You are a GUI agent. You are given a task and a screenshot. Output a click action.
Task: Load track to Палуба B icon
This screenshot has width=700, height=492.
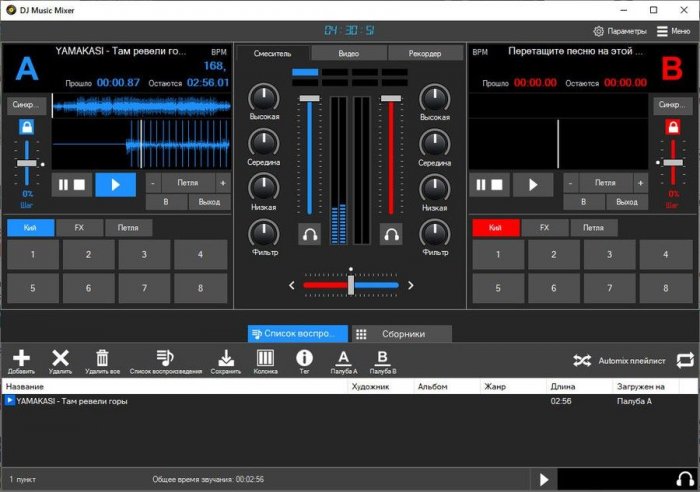pos(382,358)
